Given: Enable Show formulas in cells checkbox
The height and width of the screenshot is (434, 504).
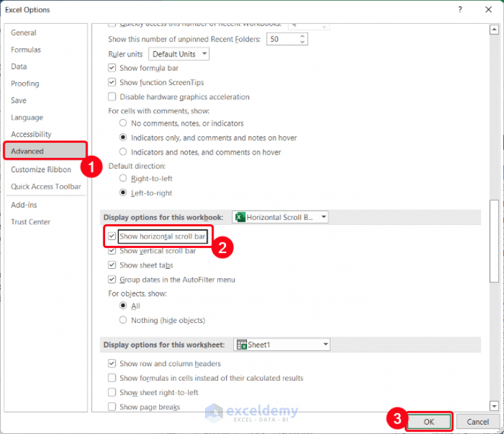Looking at the screenshot, I should click(x=112, y=377).
